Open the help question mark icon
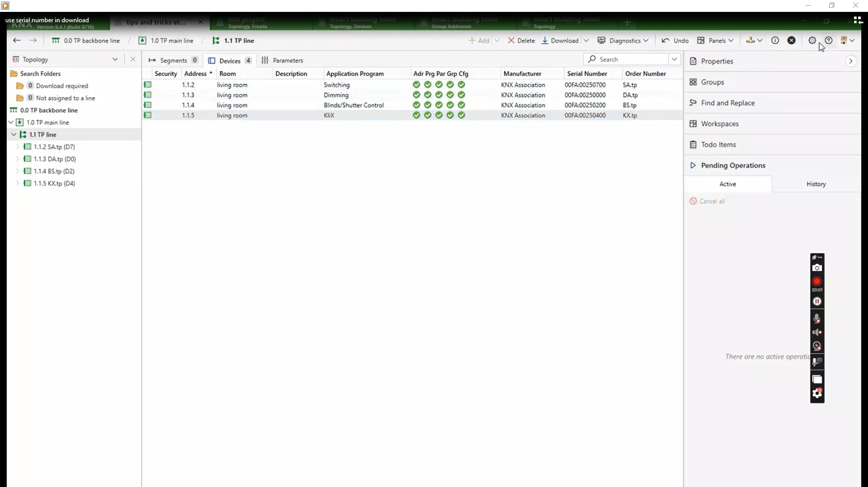The image size is (868, 487). (x=829, y=40)
